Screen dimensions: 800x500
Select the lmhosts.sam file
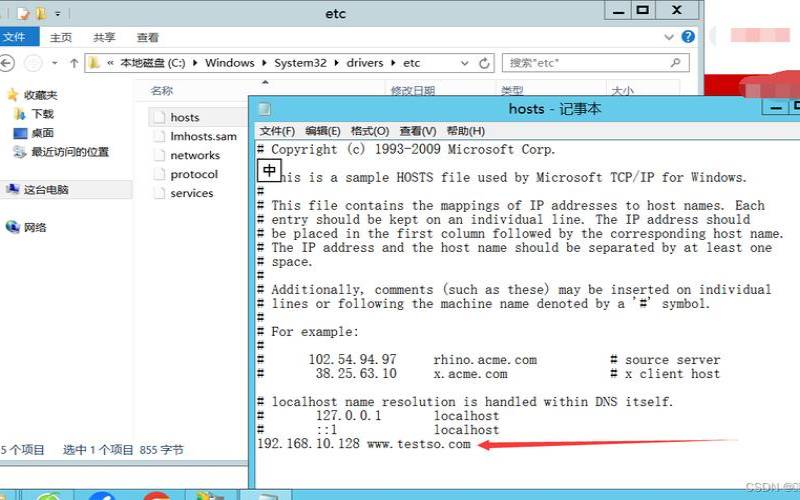[203, 136]
